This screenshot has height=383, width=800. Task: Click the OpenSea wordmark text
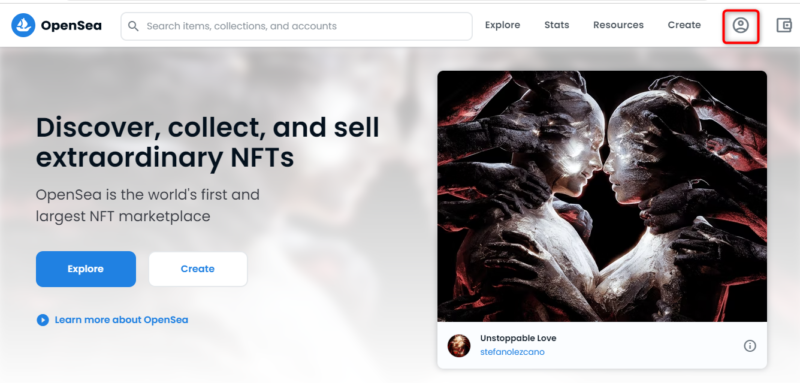(x=71, y=25)
